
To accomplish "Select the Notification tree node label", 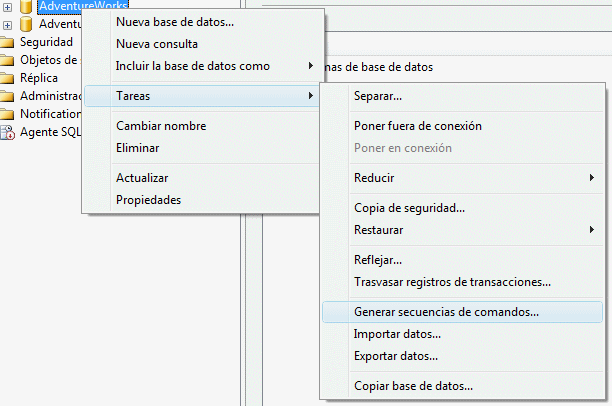I will [51, 114].
